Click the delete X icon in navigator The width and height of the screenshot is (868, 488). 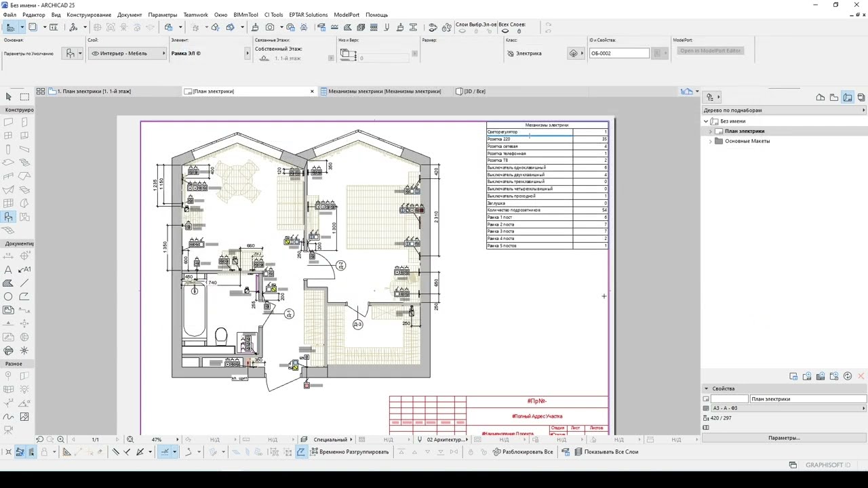tap(861, 376)
